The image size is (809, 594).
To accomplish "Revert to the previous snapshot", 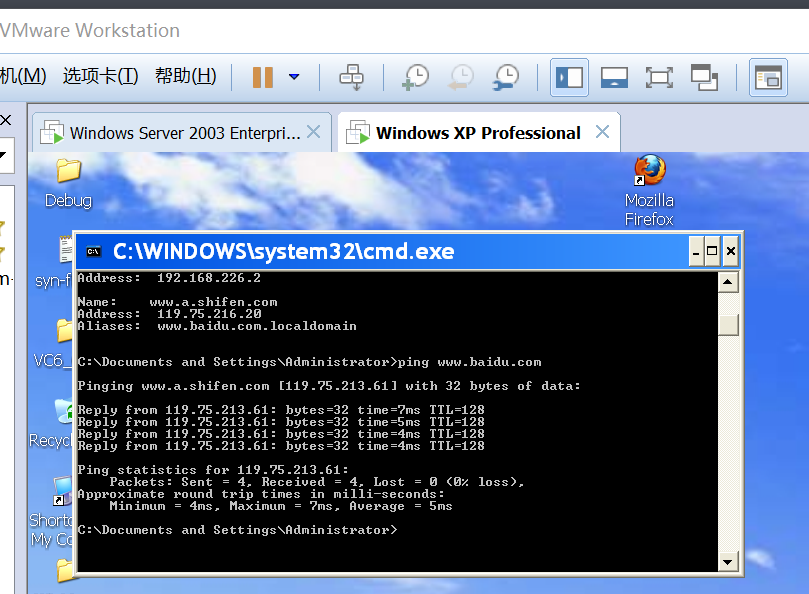I will click(x=461, y=77).
